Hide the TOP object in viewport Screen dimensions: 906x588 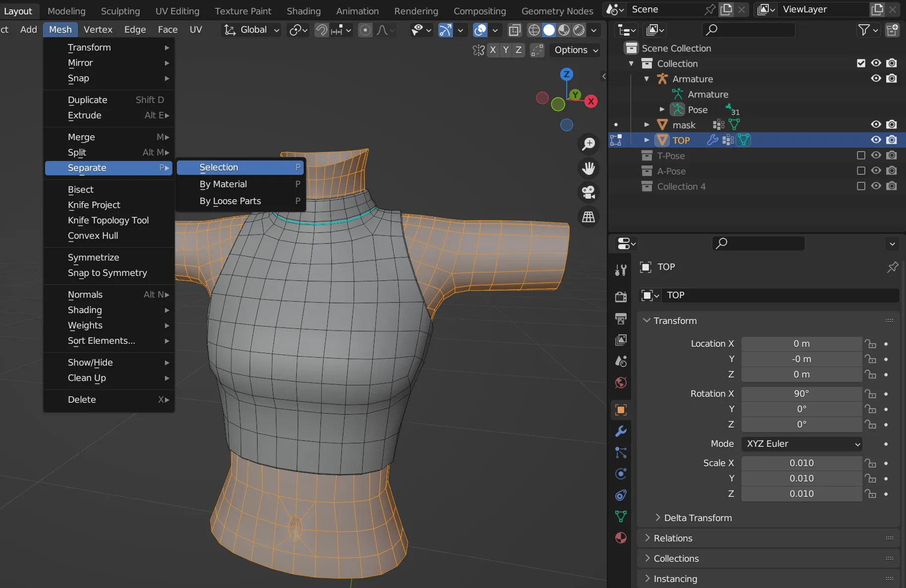[876, 140]
